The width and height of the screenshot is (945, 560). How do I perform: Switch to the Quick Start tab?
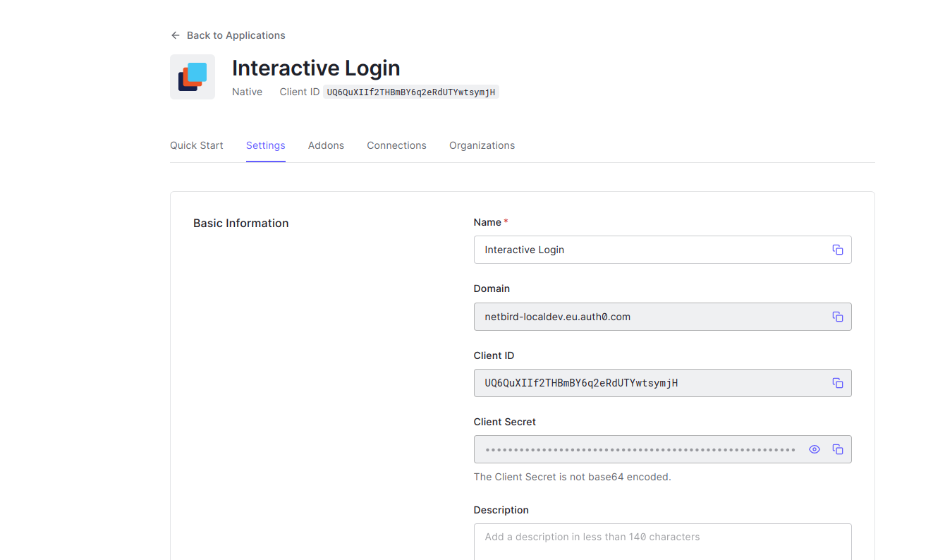point(196,145)
